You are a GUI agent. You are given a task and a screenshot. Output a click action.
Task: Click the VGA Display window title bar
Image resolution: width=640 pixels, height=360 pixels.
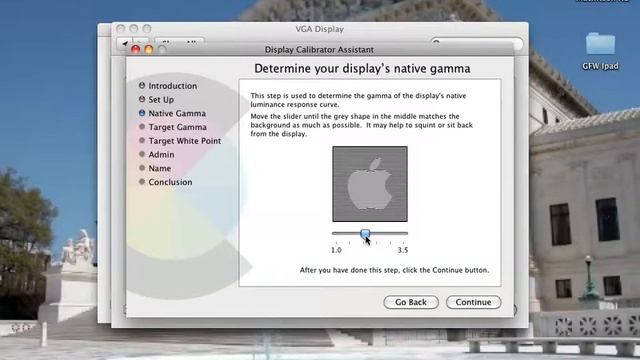(320, 29)
